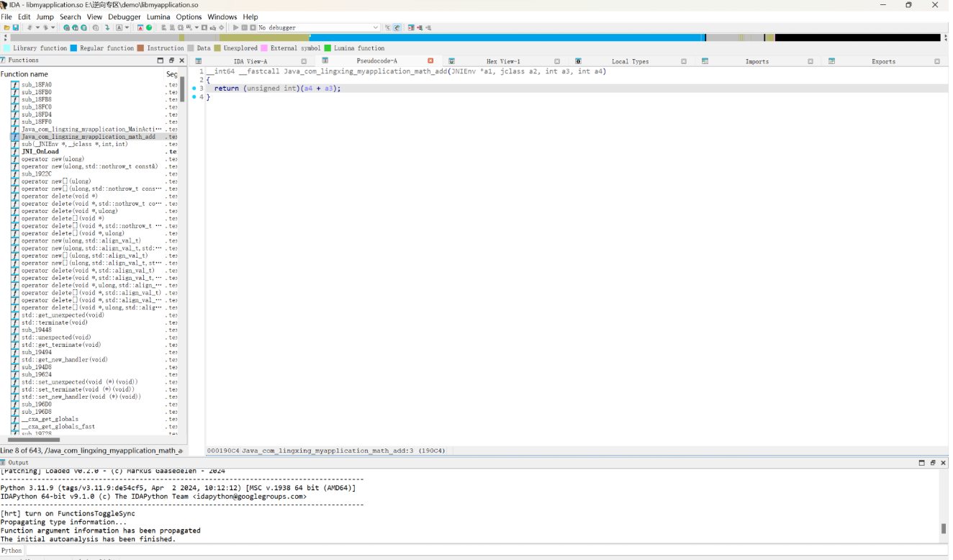Click the External symbol pink legend swatch

point(264,48)
